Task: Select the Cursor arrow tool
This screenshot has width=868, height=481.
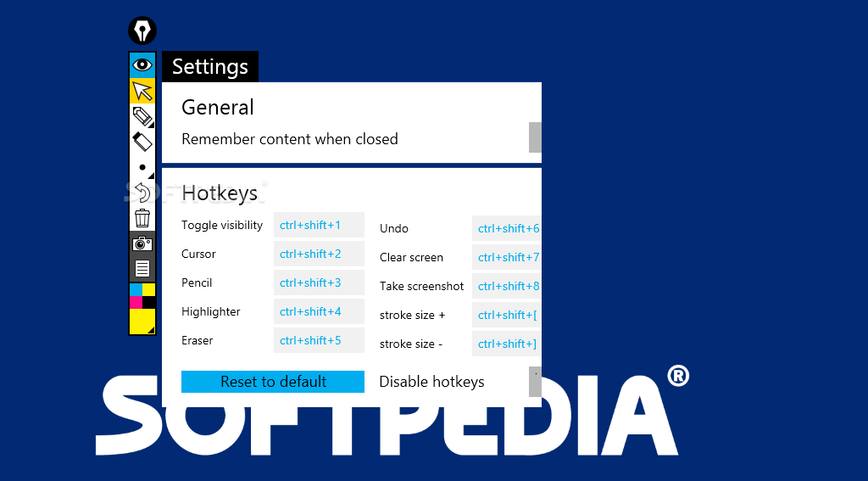Action: pyautogui.click(x=142, y=91)
